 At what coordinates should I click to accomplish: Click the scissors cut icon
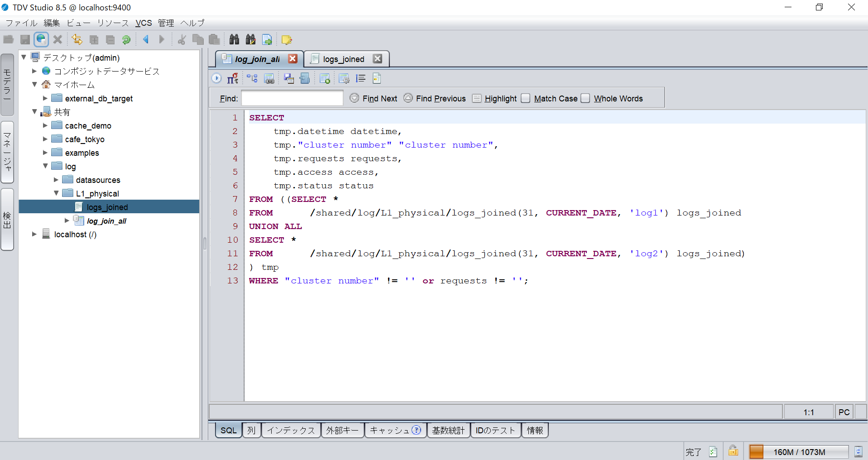coord(182,40)
